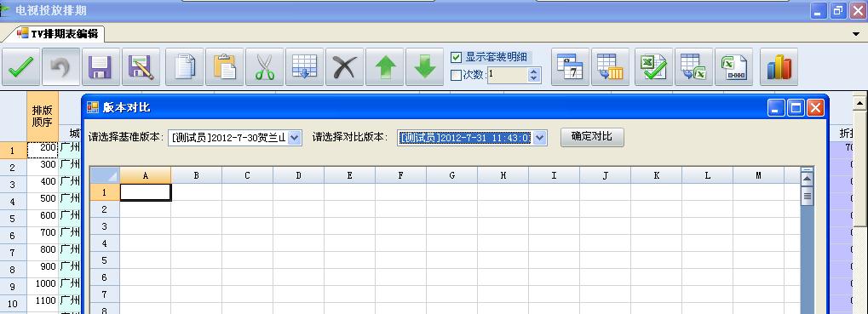Click the green up arrow icon
868x314 pixels.
click(x=385, y=67)
